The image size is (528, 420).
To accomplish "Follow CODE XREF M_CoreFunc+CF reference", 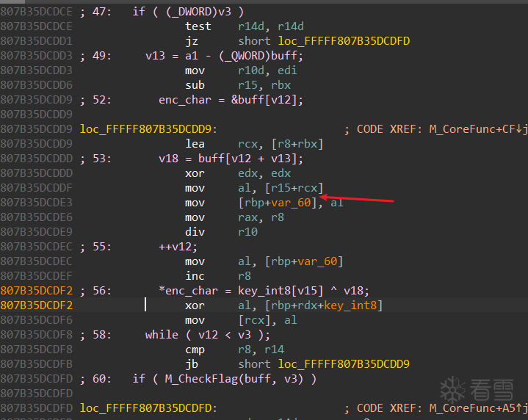I will coord(478,129).
